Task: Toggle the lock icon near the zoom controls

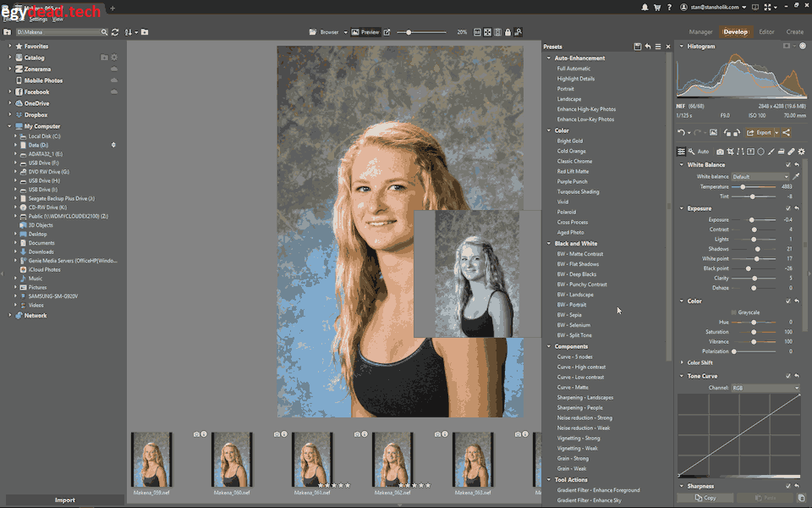Action: tap(507, 31)
